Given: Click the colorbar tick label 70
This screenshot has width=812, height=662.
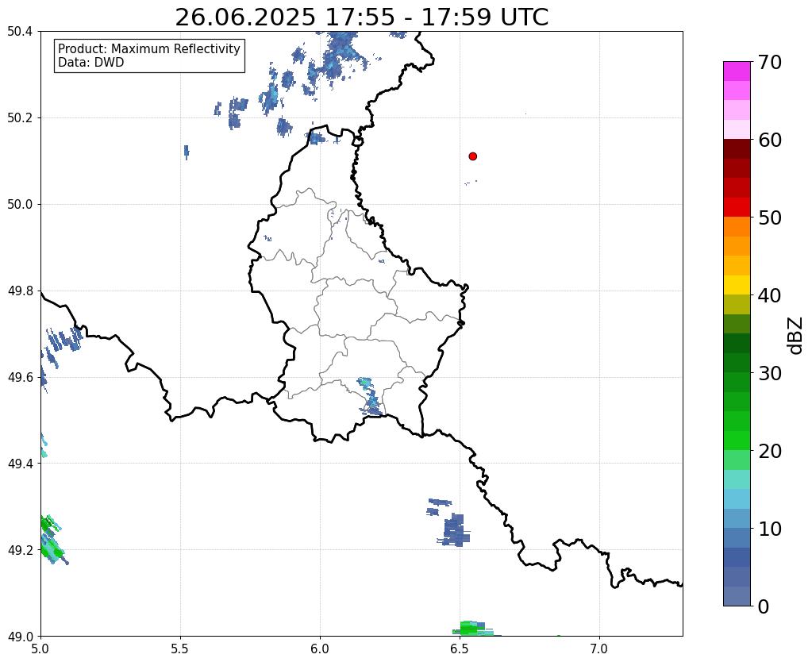Looking at the screenshot, I should pos(770,62).
